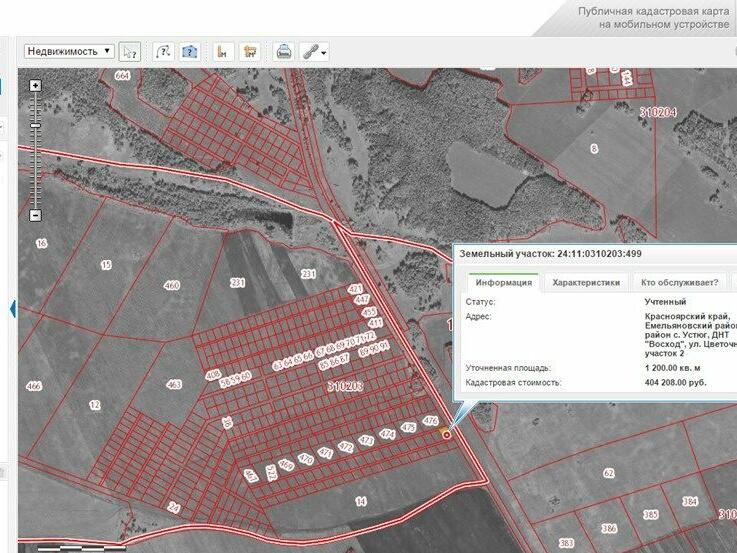737x553 pixels.
Task: Click parcel label 8 on the map
Action: (x=594, y=148)
